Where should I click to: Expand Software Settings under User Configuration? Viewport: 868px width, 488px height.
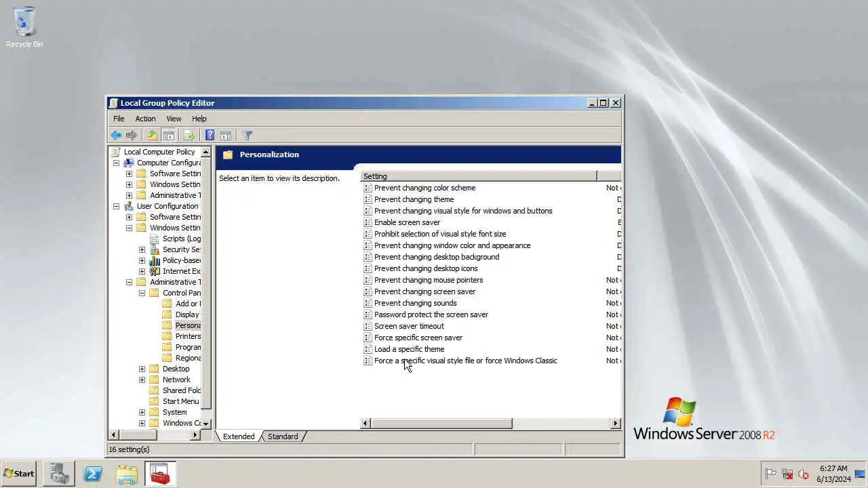[x=129, y=217]
